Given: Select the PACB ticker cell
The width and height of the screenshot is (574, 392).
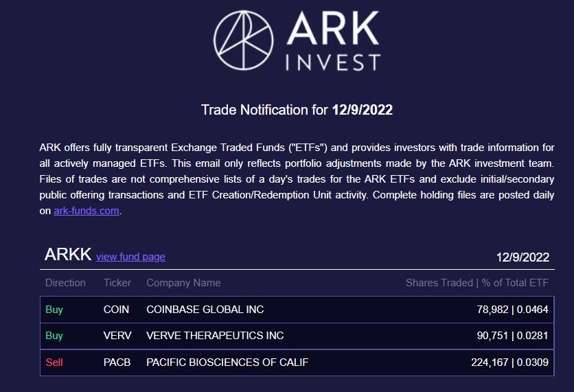Looking at the screenshot, I should 117,362.
